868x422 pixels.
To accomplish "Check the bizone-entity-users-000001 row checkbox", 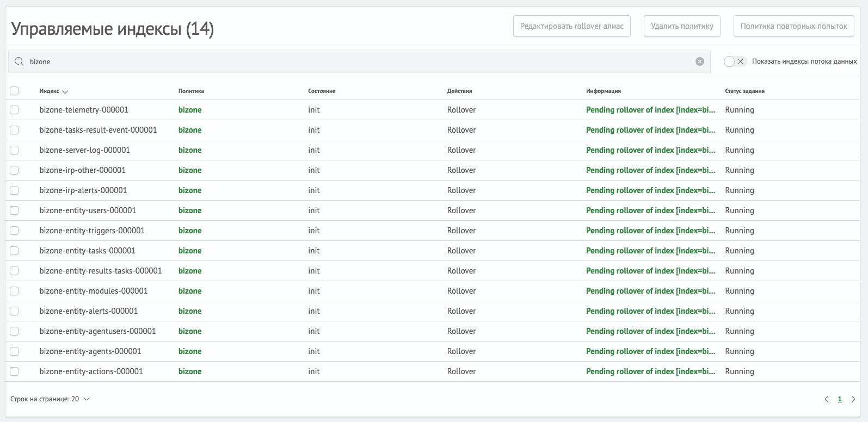I will click(x=14, y=210).
